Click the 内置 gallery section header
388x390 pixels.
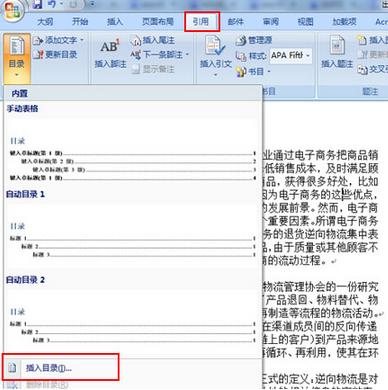pyautogui.click(x=19, y=93)
